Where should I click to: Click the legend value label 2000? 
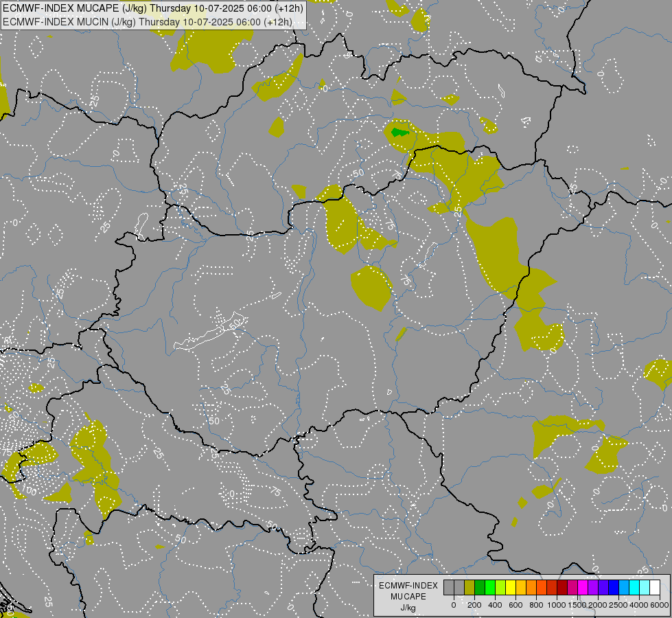tap(598, 605)
